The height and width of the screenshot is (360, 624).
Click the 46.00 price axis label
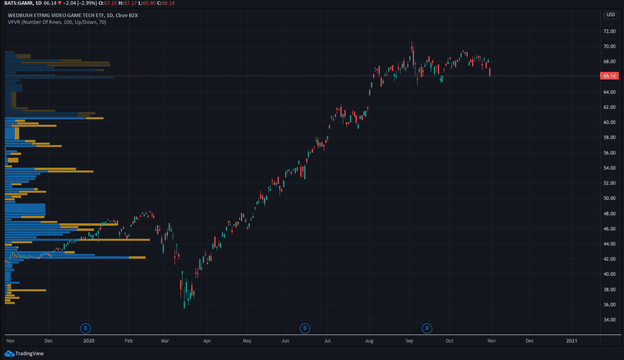point(609,229)
